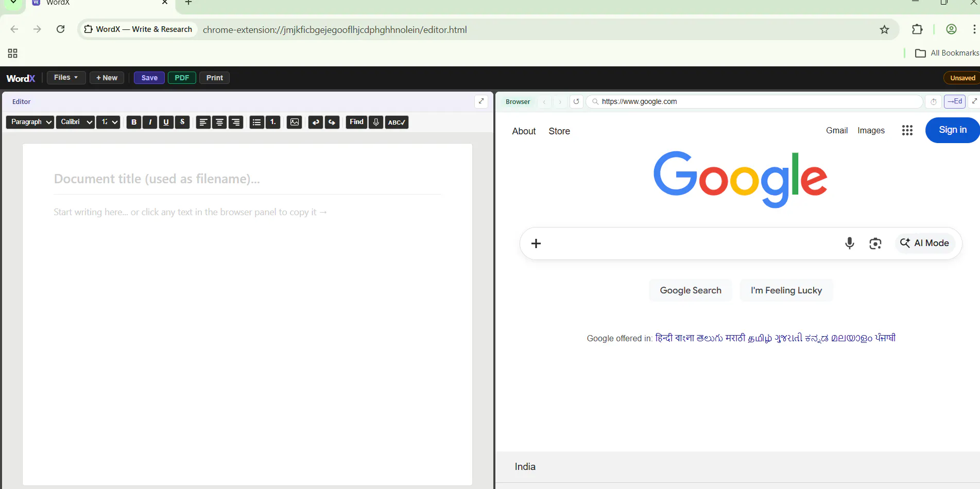Open the font size dropdown

(x=108, y=122)
